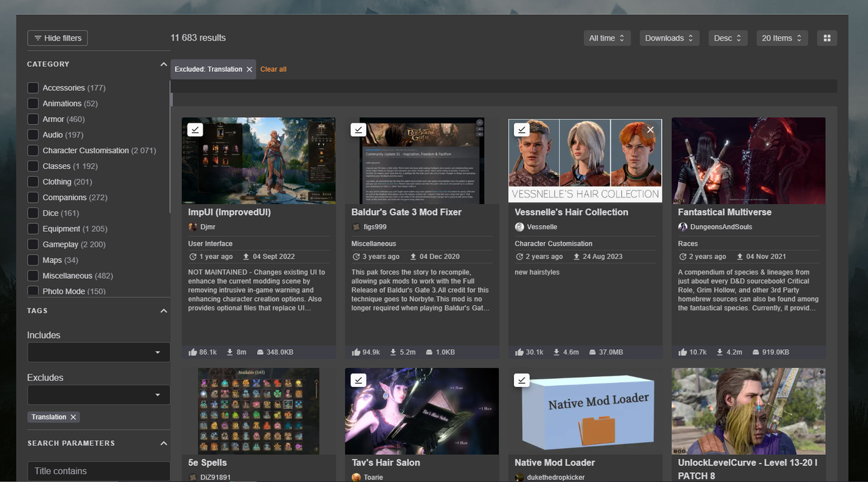Open the Excludes tags dropdown
Screen dimensions: 868x482
click(x=98, y=395)
